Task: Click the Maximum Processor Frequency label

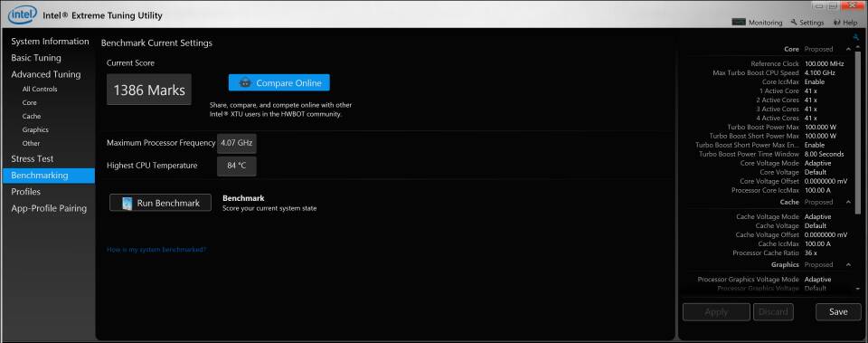Action: click(161, 143)
